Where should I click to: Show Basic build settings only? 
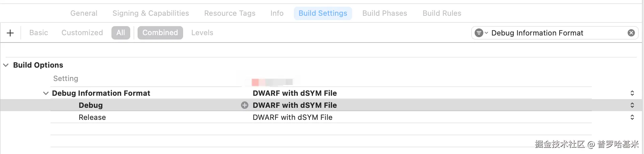click(x=38, y=33)
